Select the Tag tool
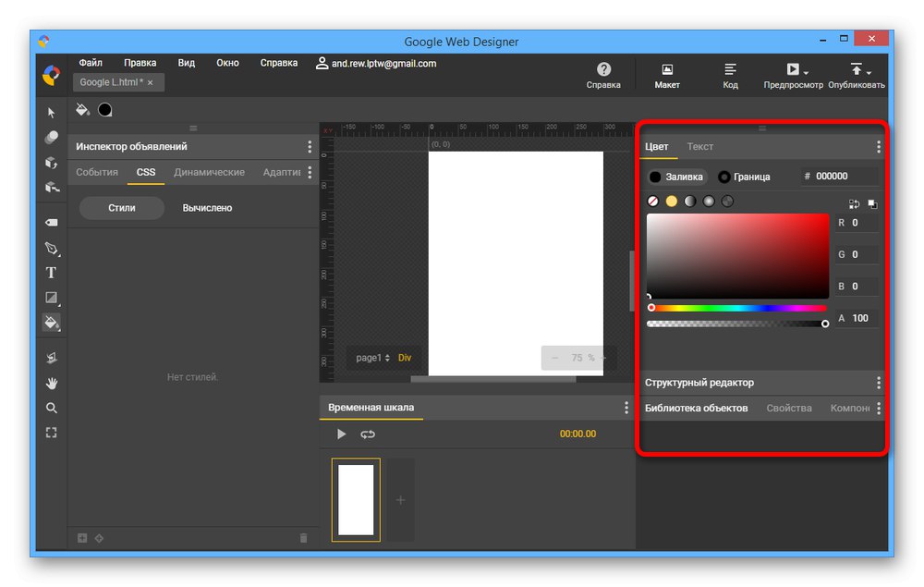 [51, 222]
